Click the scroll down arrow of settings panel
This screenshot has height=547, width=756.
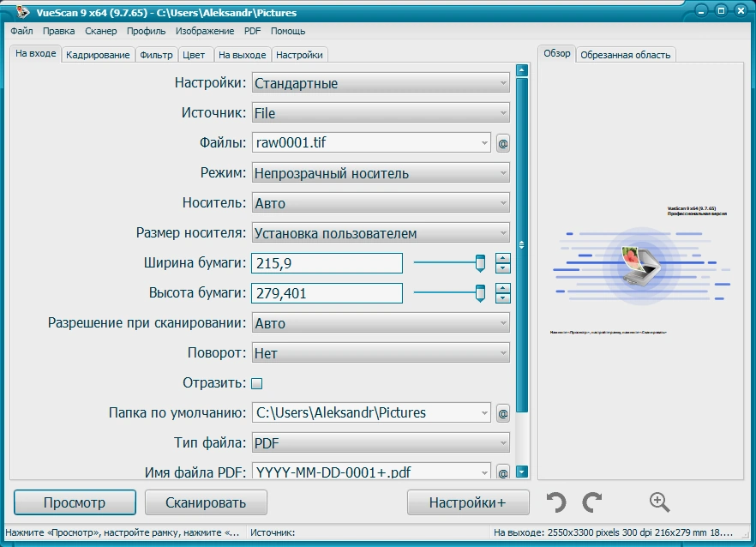pos(522,472)
